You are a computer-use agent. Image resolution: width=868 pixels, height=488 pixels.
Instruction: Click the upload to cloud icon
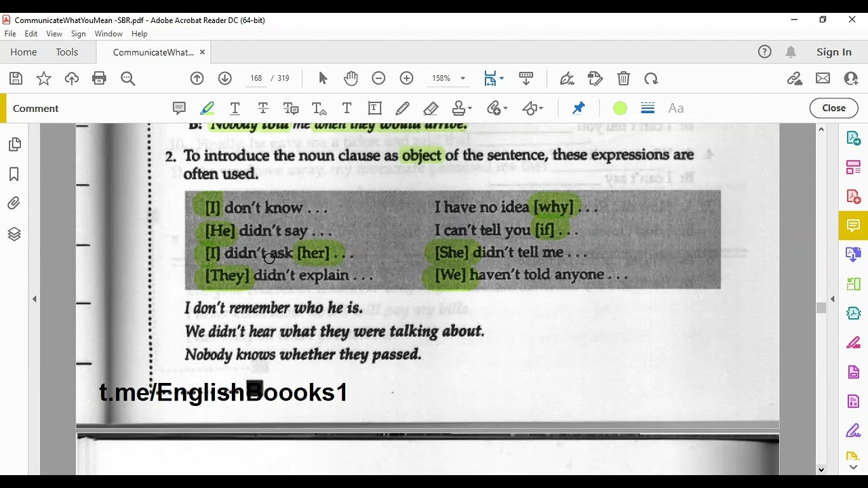tap(71, 79)
